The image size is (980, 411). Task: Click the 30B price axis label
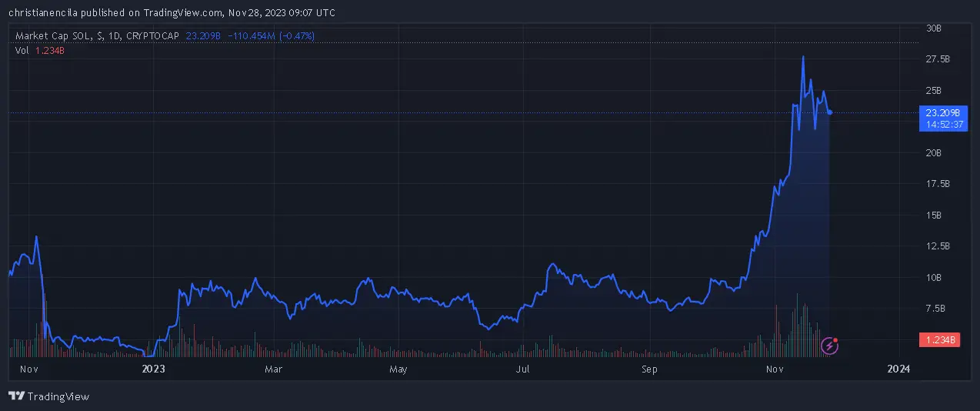pyautogui.click(x=934, y=28)
